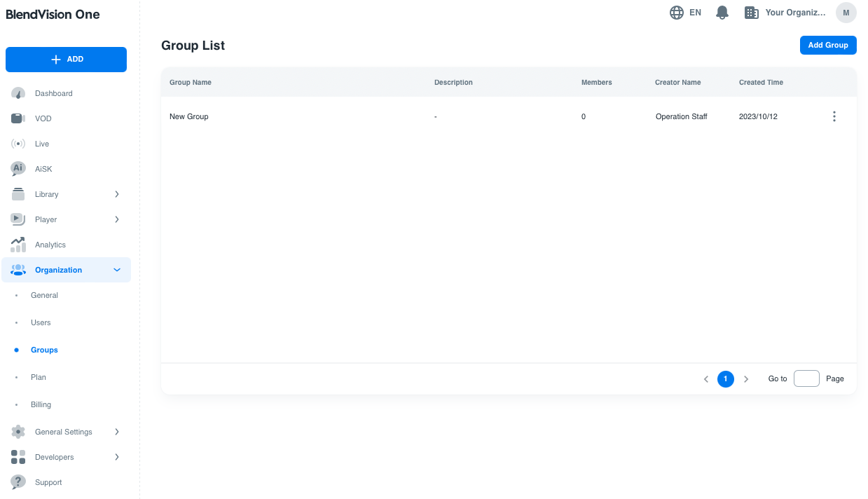
Task: Select Billing in the sidebar
Action: tap(41, 404)
